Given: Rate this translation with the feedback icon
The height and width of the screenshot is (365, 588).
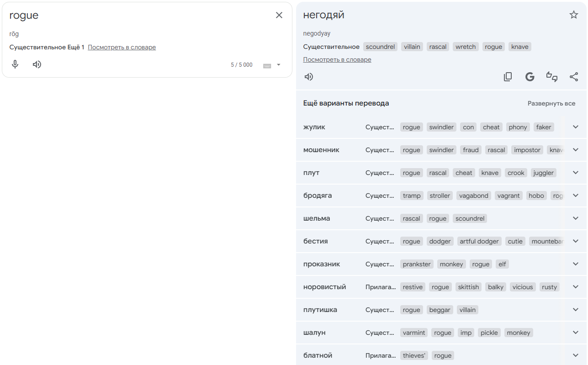Looking at the screenshot, I should (x=552, y=77).
